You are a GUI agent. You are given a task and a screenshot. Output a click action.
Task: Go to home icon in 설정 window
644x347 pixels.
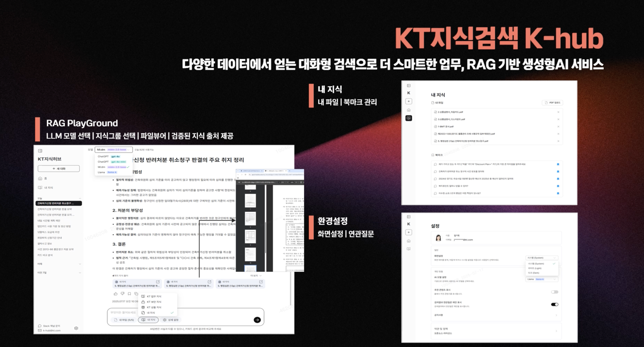click(409, 241)
